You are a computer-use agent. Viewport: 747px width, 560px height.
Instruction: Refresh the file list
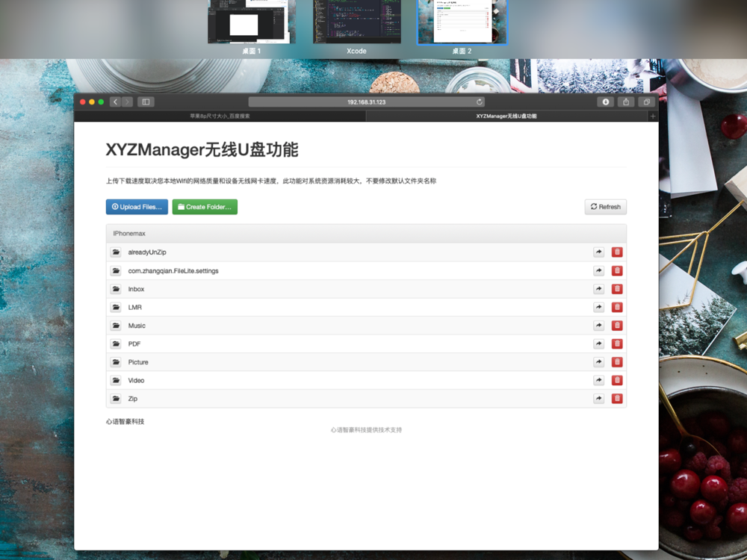click(x=606, y=207)
